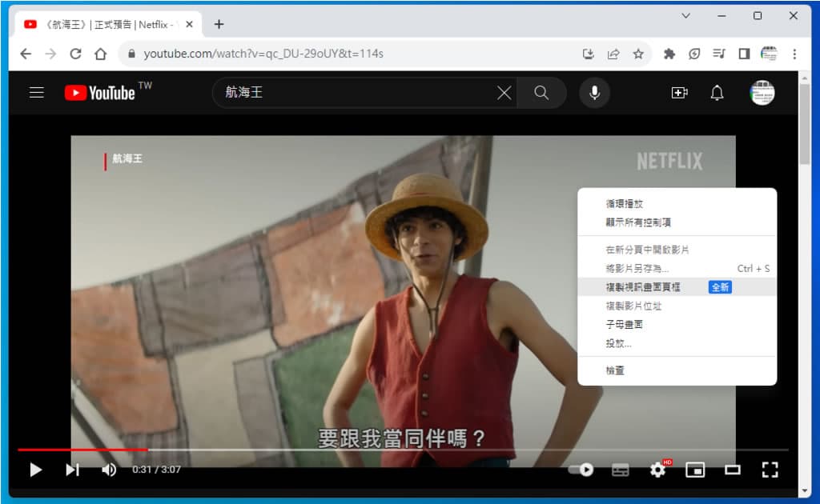Clear the search box with X
This screenshot has width=820, height=504.
pos(504,93)
